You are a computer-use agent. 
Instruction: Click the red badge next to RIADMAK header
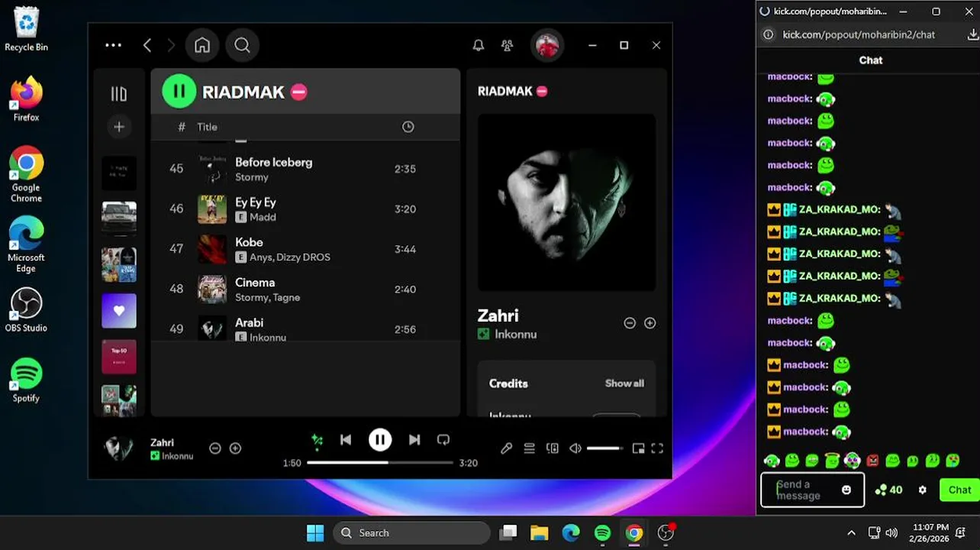(299, 92)
